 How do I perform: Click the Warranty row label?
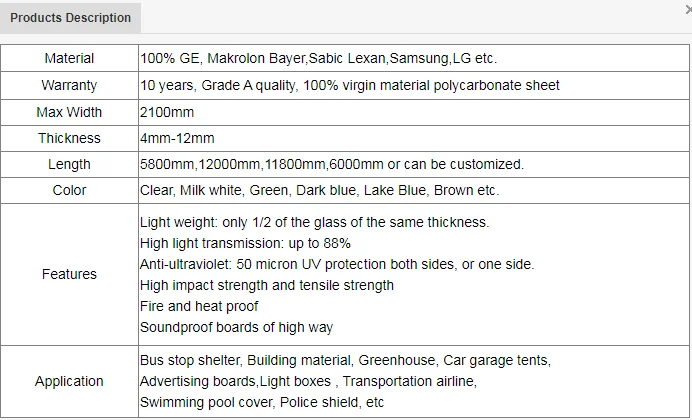69,85
